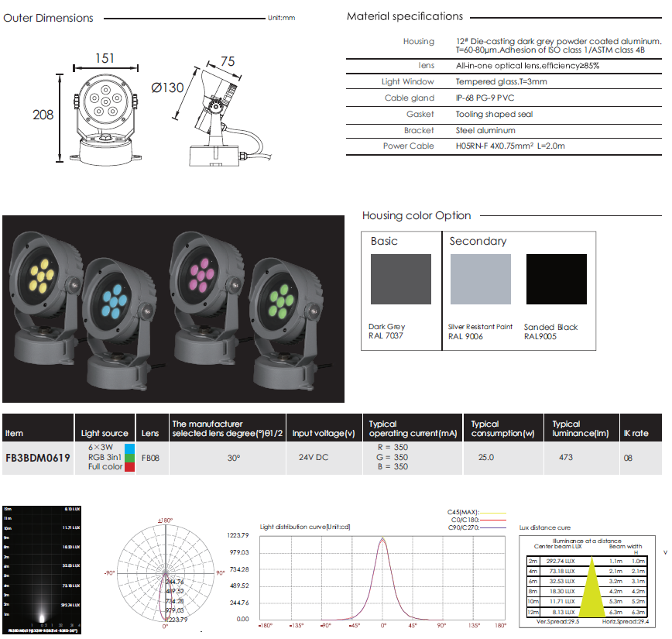Click the Dark Grey RAL 7037 swatch

(401, 279)
